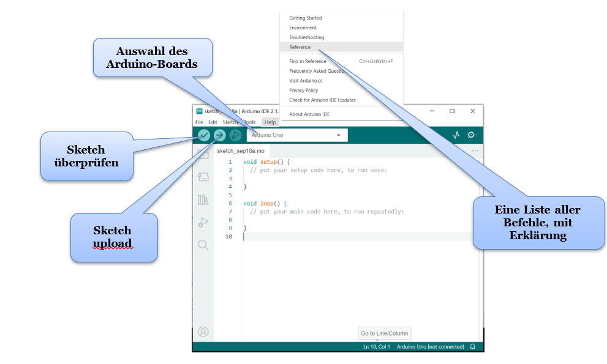The height and width of the screenshot is (364, 607).
Task: Choose Reference in the Help menu
Action: click(341, 47)
